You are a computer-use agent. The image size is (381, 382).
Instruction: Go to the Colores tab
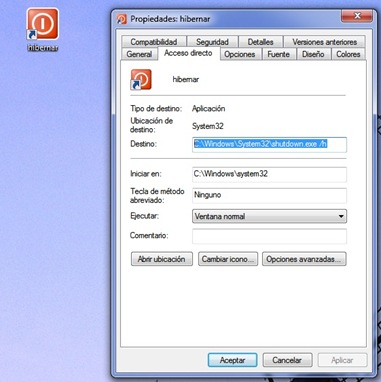coord(348,54)
